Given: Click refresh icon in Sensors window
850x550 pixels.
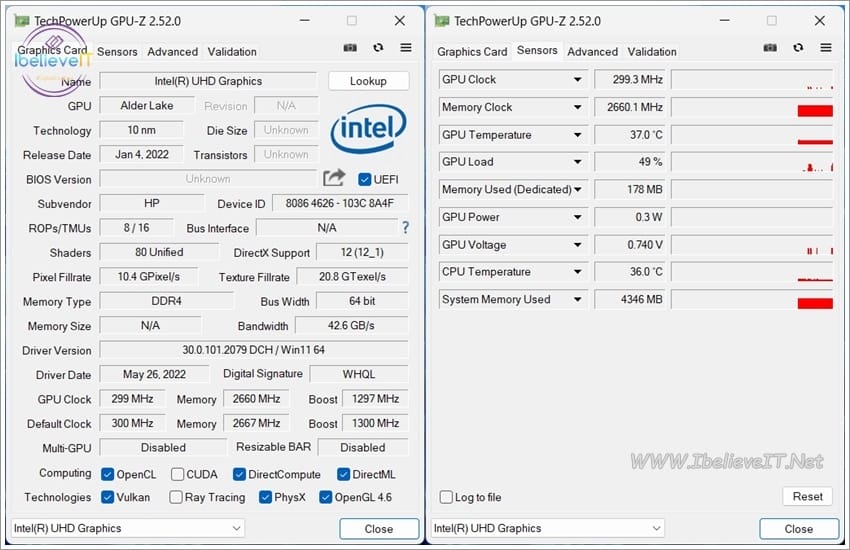Looking at the screenshot, I should coord(798,48).
